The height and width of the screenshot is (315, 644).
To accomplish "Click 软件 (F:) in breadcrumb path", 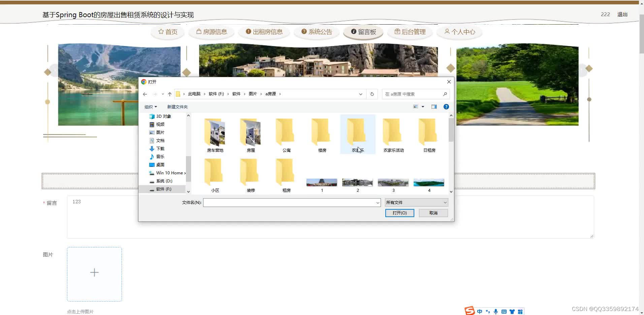I will click(216, 94).
